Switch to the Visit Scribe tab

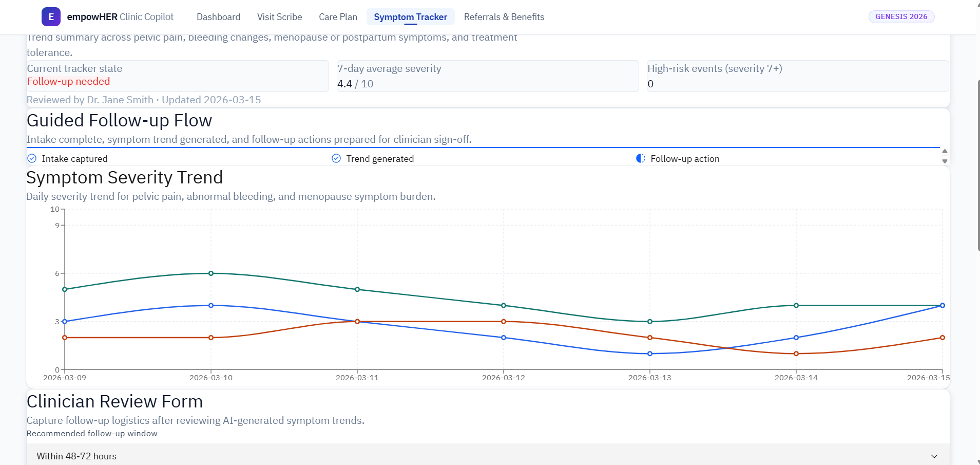pyautogui.click(x=279, y=17)
